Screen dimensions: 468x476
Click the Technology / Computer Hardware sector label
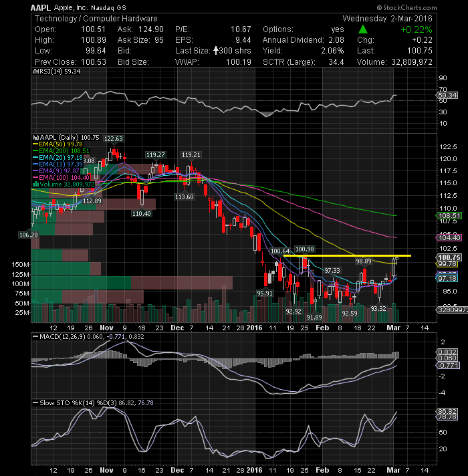(96, 19)
